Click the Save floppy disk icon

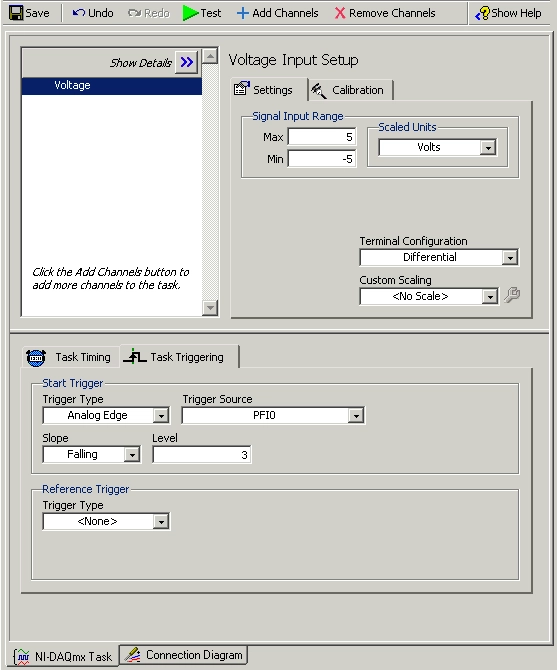[x=16, y=13]
